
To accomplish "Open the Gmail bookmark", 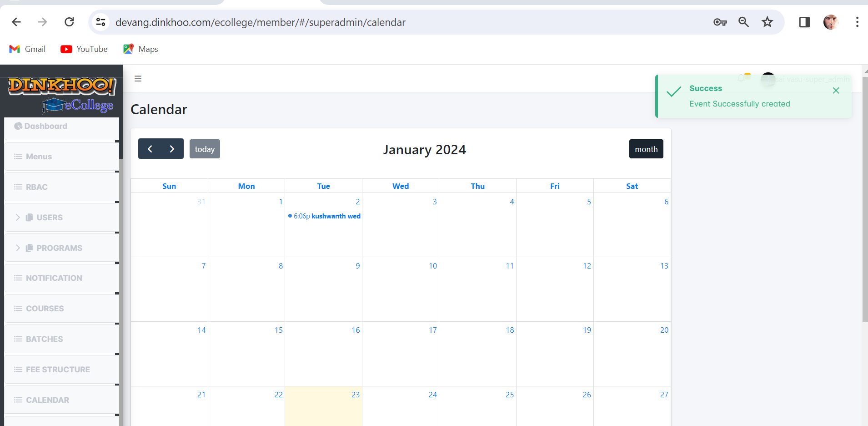I will (27, 49).
